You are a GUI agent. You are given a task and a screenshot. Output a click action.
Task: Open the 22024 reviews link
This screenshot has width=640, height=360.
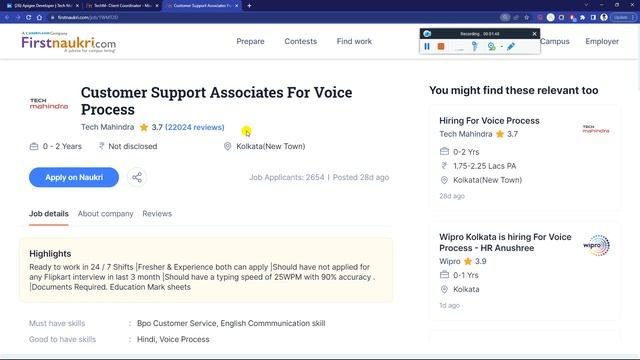(195, 127)
